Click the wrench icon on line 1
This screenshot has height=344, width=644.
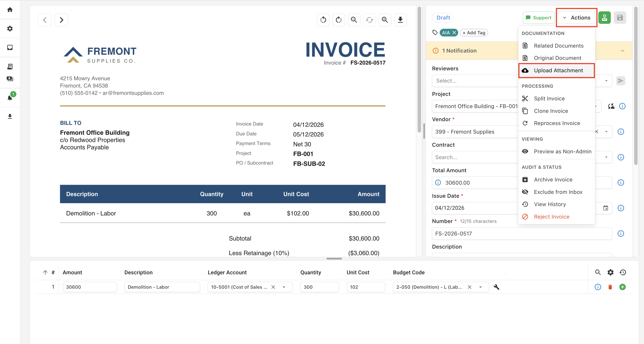[x=497, y=287]
